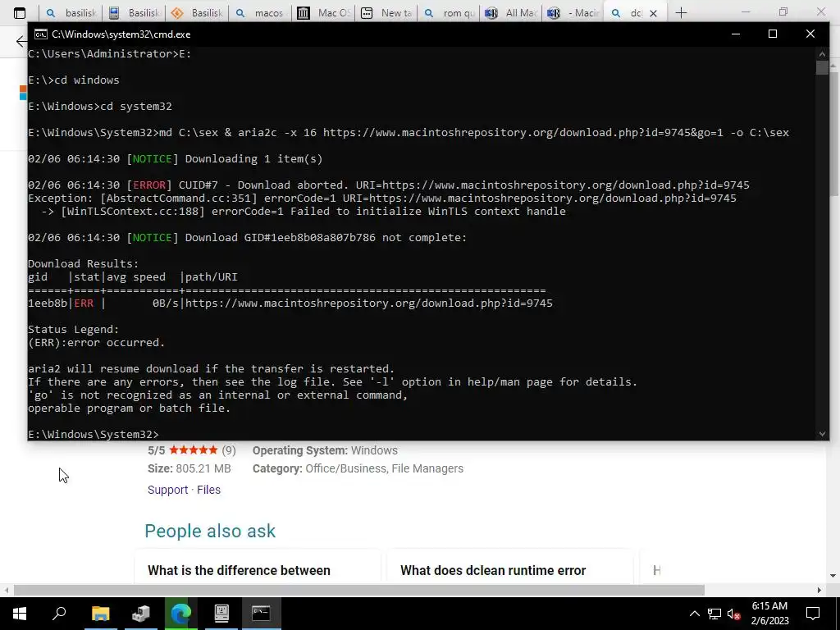Image resolution: width=840 pixels, height=630 pixels.
Task: Switch to Microsoft Edge on the taskbar
Action: (x=181, y=613)
